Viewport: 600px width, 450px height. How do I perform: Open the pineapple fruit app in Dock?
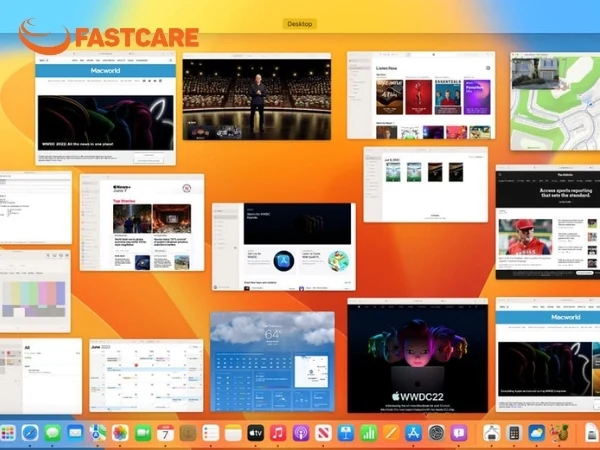(x=559, y=433)
